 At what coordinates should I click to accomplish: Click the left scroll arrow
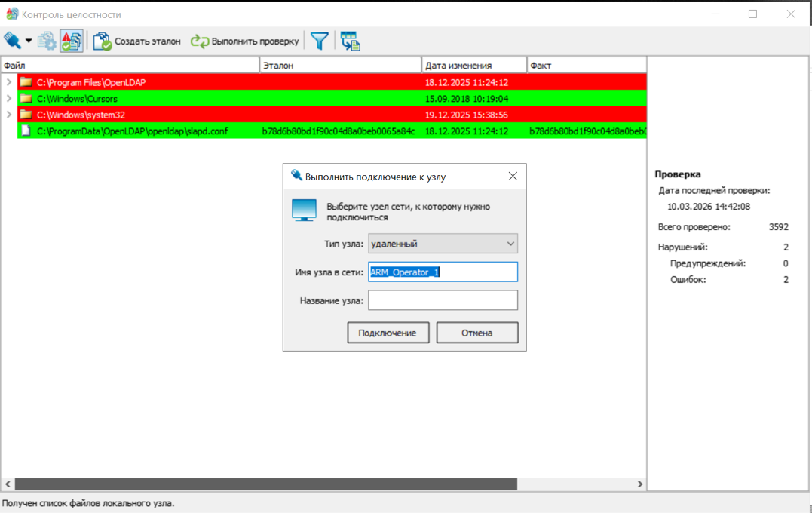point(8,484)
